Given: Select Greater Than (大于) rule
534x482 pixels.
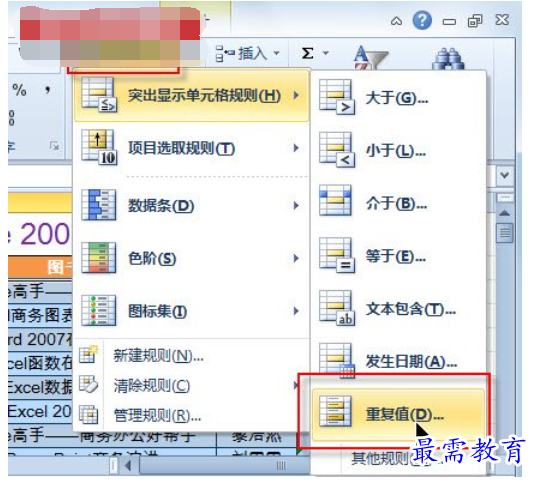Looking at the screenshot, I should [398, 98].
